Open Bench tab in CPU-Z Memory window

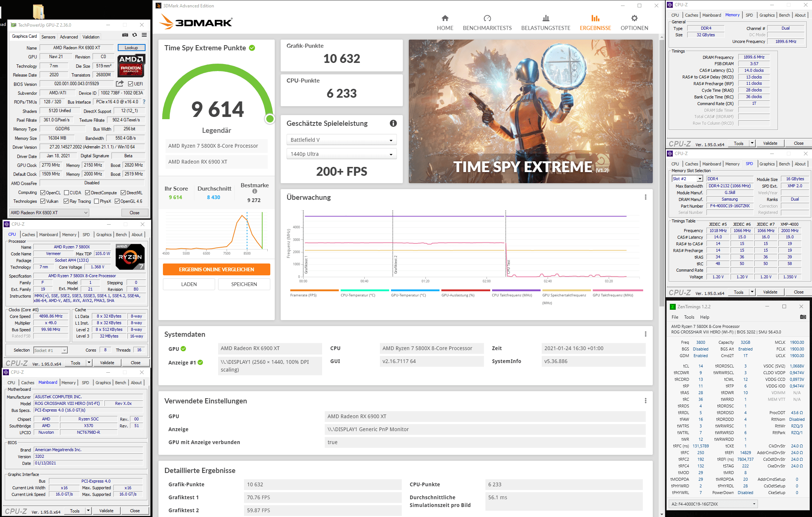pyautogui.click(x=784, y=15)
